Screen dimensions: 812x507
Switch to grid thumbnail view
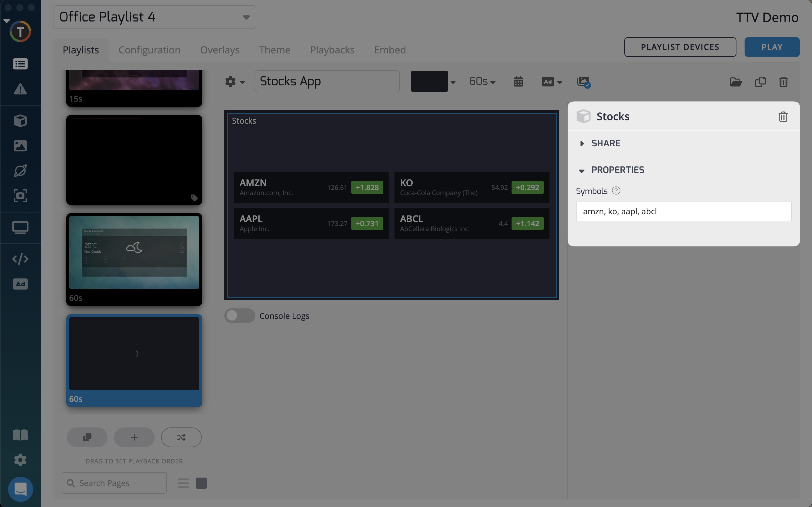point(201,483)
